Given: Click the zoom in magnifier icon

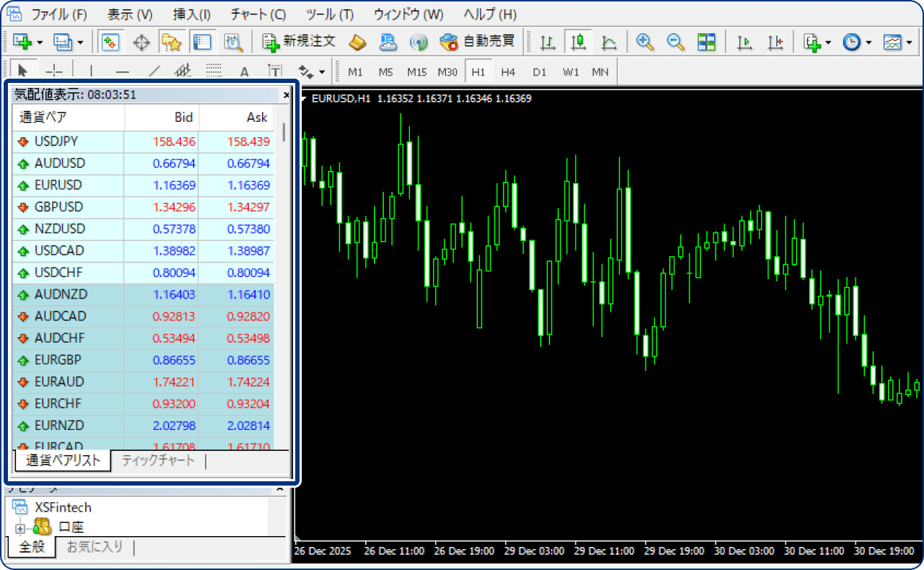Looking at the screenshot, I should tap(645, 42).
